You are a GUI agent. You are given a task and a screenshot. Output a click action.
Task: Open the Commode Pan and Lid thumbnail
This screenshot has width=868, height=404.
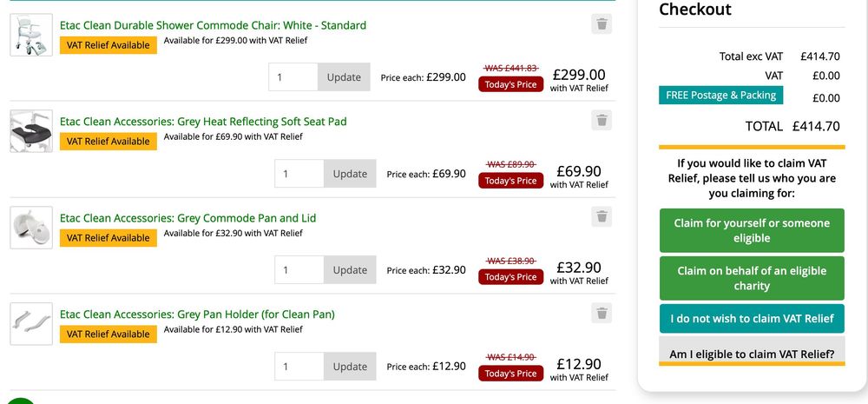[31, 228]
